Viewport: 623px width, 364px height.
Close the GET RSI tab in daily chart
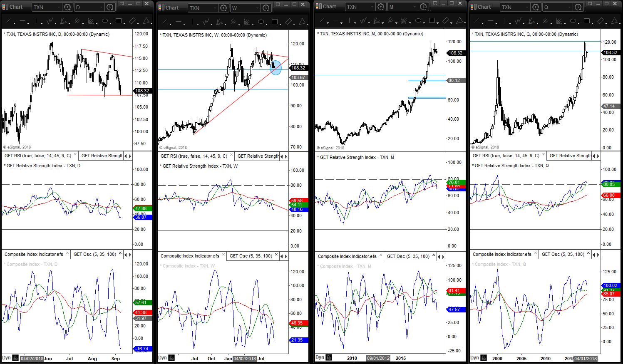pyautogui.click(x=75, y=154)
